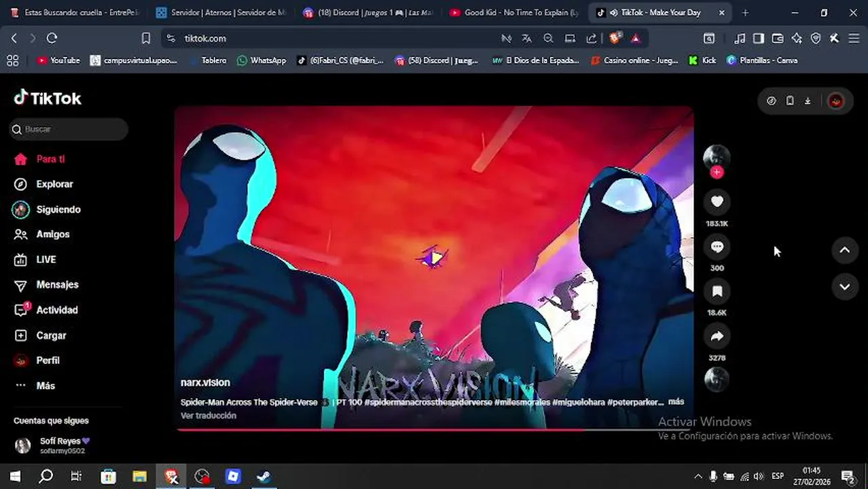Click the TikTok logo
This screenshot has width=868, height=489.
(48, 98)
